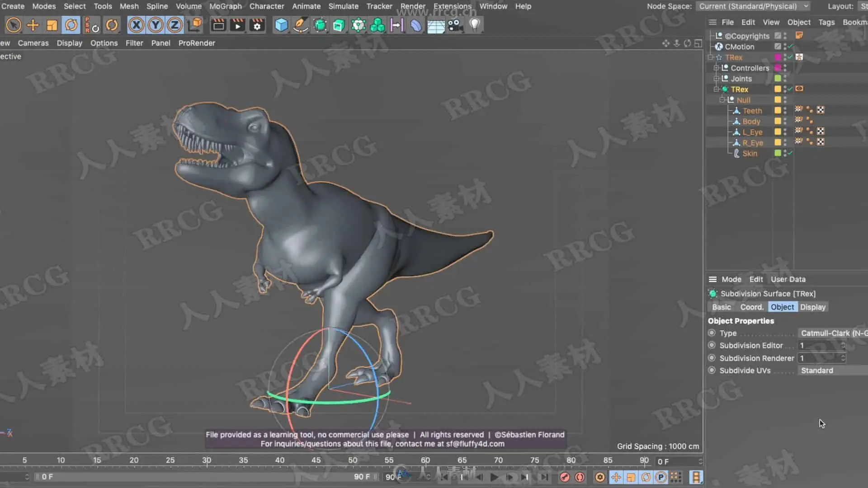Toggle Subdivision Editor animation radio dot
This screenshot has height=488, width=868.
[712, 345]
